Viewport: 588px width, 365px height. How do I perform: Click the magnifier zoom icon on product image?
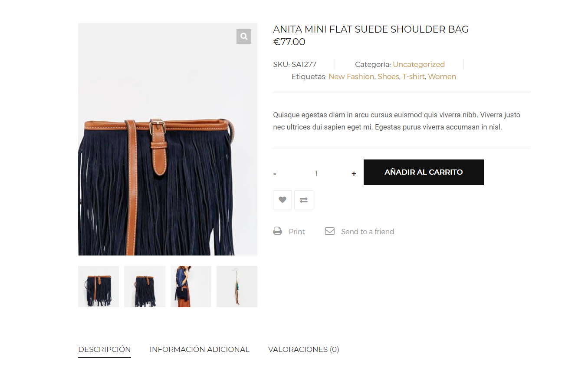244,36
